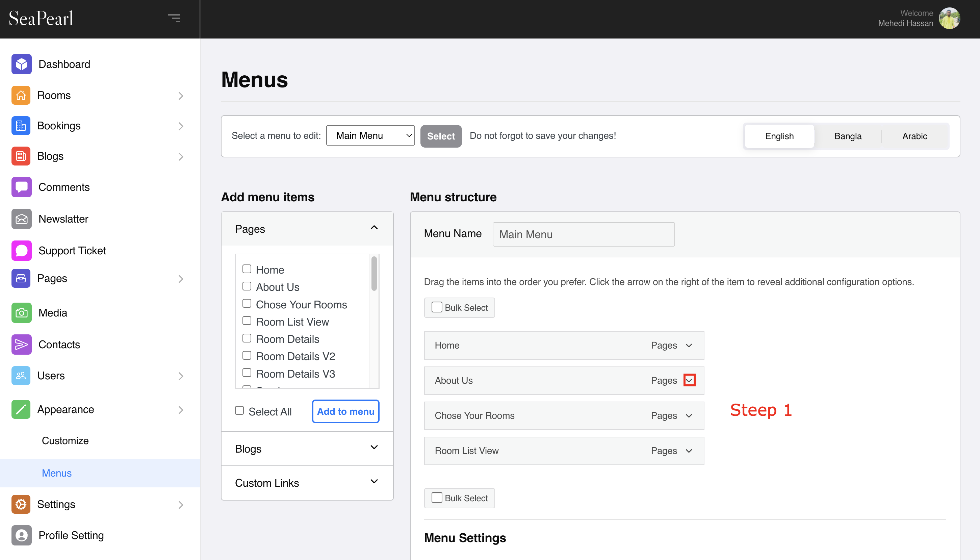Expand the Users sidebar chevron

point(181,376)
